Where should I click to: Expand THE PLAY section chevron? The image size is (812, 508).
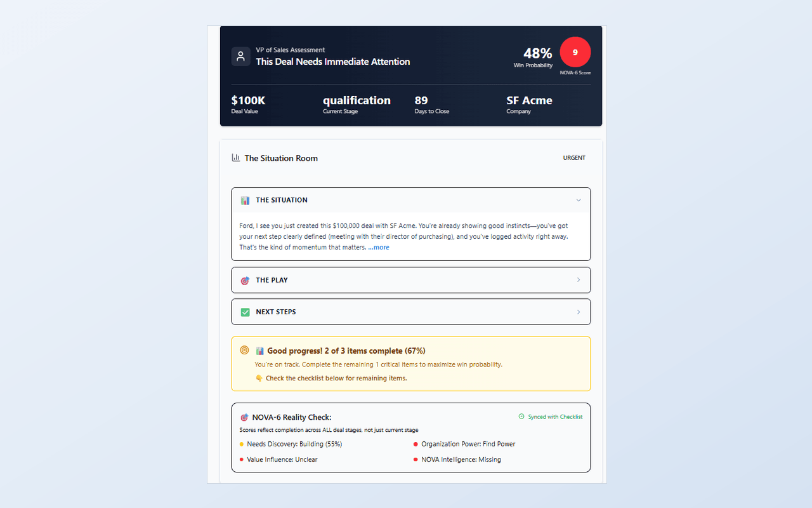coord(579,280)
